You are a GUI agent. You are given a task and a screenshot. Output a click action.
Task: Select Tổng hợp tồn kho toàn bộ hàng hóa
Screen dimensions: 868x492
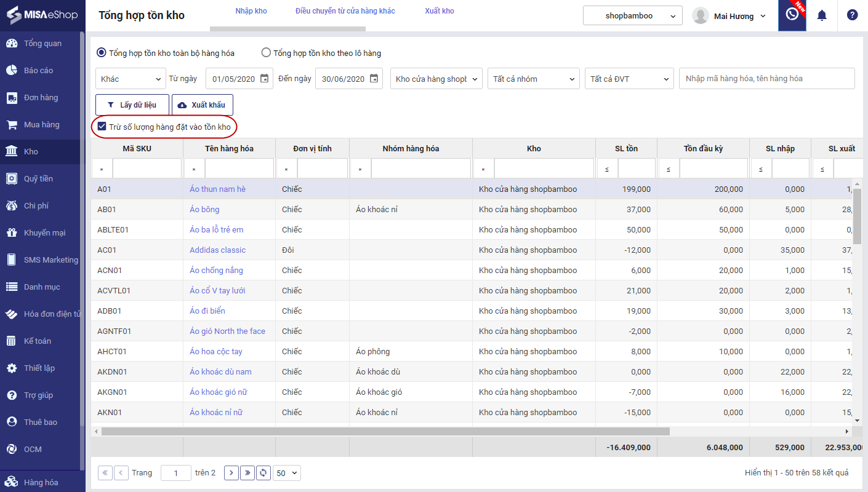(102, 53)
